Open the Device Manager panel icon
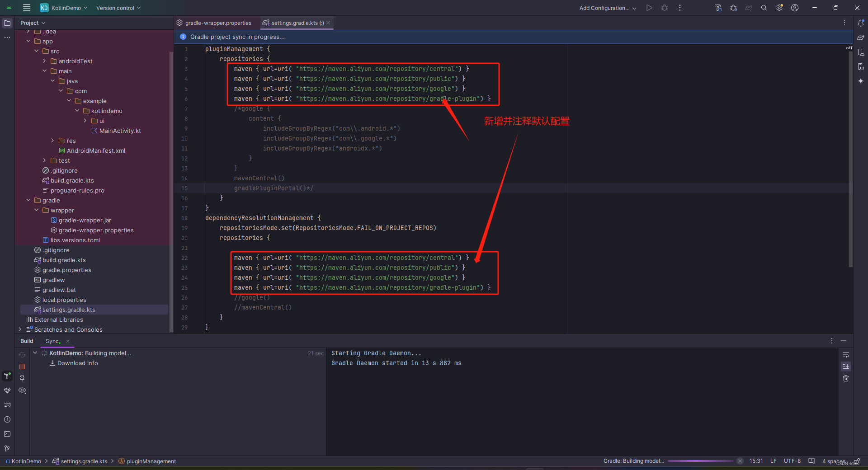The image size is (868, 470). click(x=861, y=52)
